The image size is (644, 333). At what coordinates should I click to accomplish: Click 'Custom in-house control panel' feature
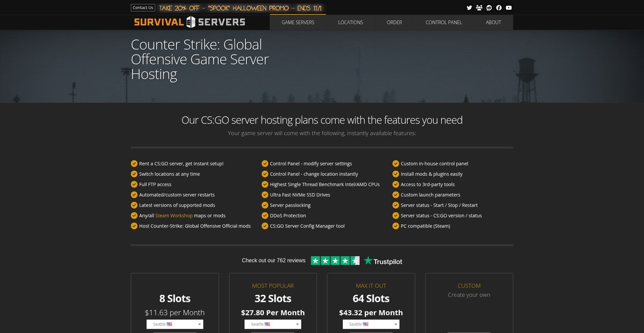click(x=435, y=164)
